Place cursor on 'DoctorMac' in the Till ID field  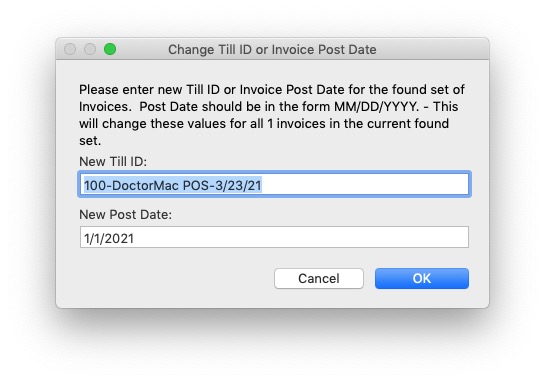146,185
